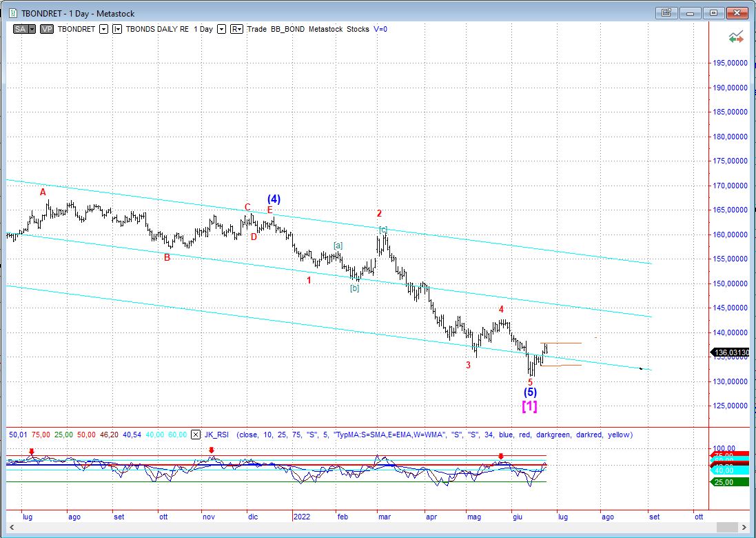756x538 pixels.
Task: Click the horizontal scrollbar left arrow
Action: (10, 528)
